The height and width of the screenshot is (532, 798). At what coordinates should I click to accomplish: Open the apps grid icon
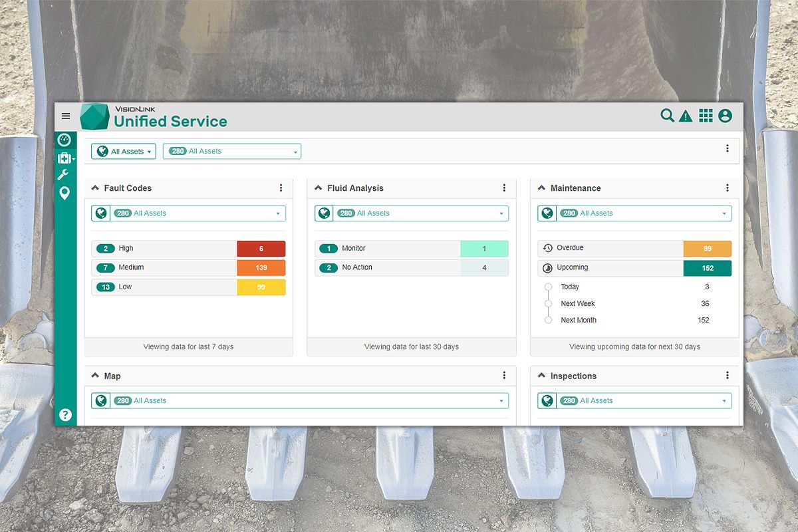pos(706,116)
